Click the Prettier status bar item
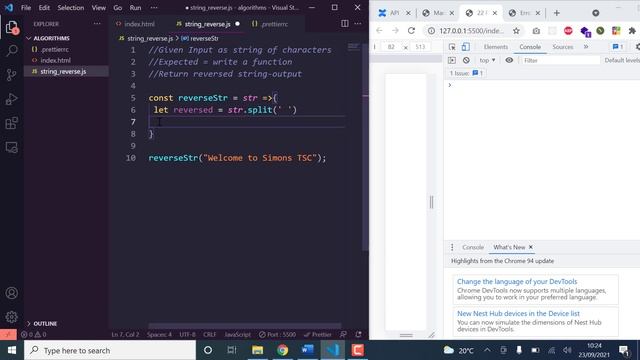 (318, 334)
